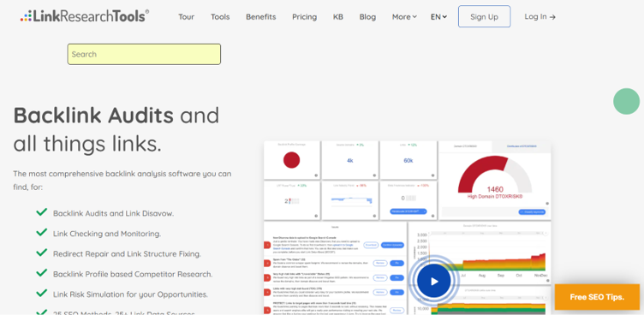
Task: Click the checkmark beside Link Checking and Monitoring
Action: tap(41, 232)
